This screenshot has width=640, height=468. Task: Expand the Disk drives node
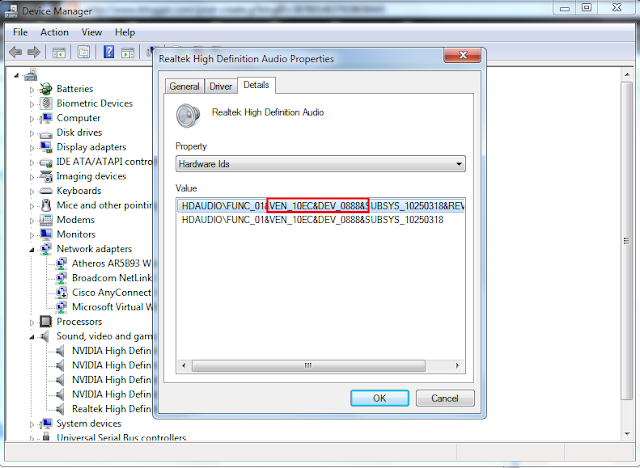coord(32,133)
